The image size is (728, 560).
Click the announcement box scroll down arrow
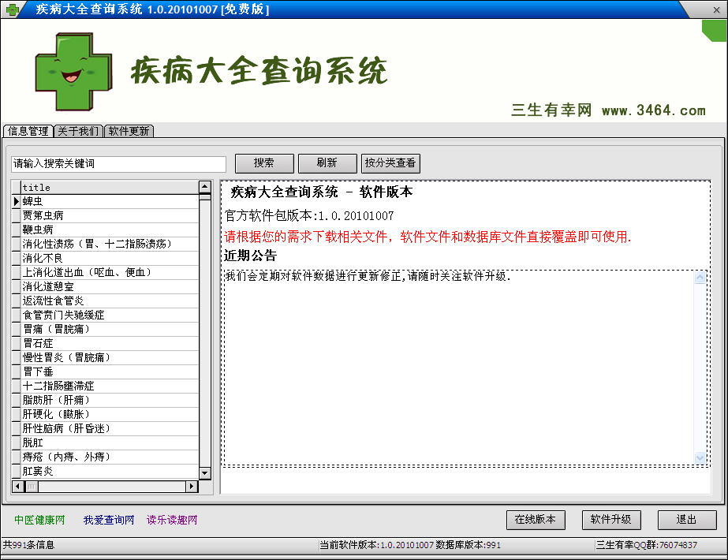tap(700, 457)
